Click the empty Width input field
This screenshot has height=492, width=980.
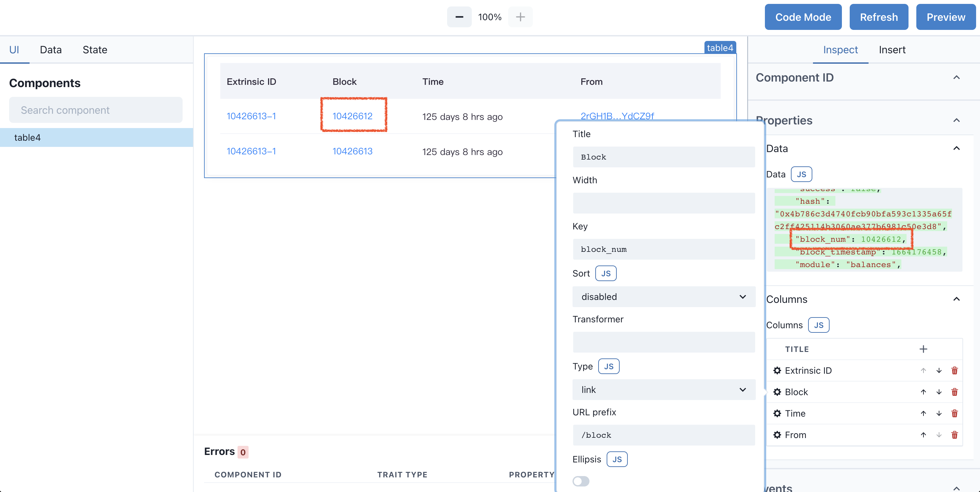[x=664, y=203]
